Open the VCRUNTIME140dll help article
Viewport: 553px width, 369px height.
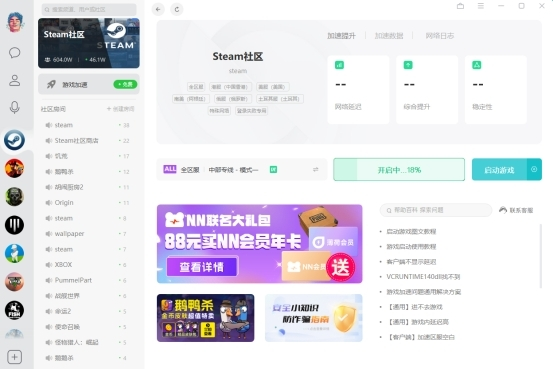click(423, 277)
